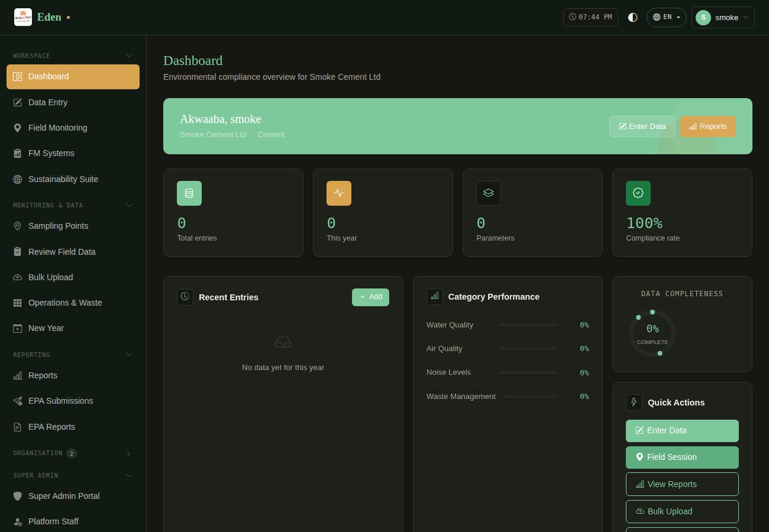Click the Water Quality progress bar
769x532 pixels.
(x=528, y=325)
